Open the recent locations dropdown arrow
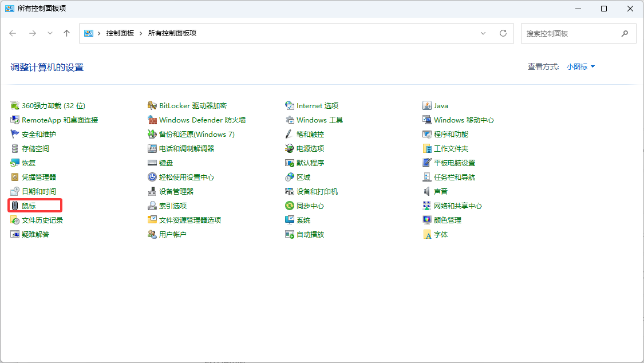The width and height of the screenshot is (644, 363). [50, 33]
